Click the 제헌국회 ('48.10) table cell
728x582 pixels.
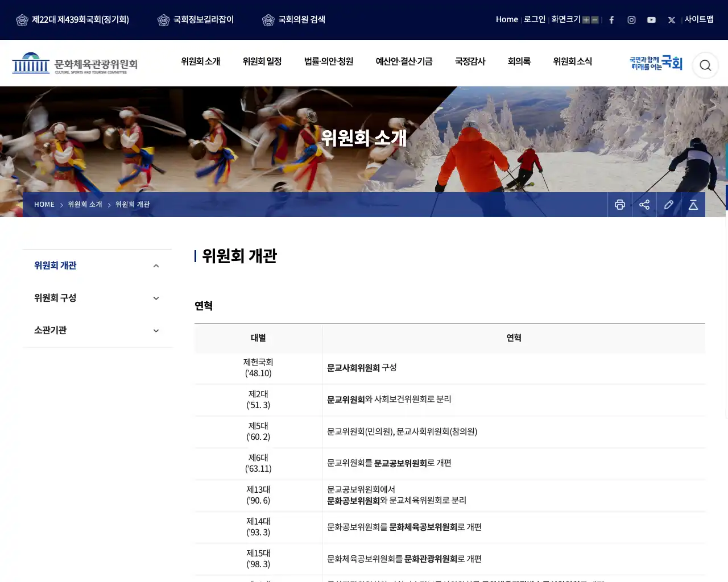point(258,368)
